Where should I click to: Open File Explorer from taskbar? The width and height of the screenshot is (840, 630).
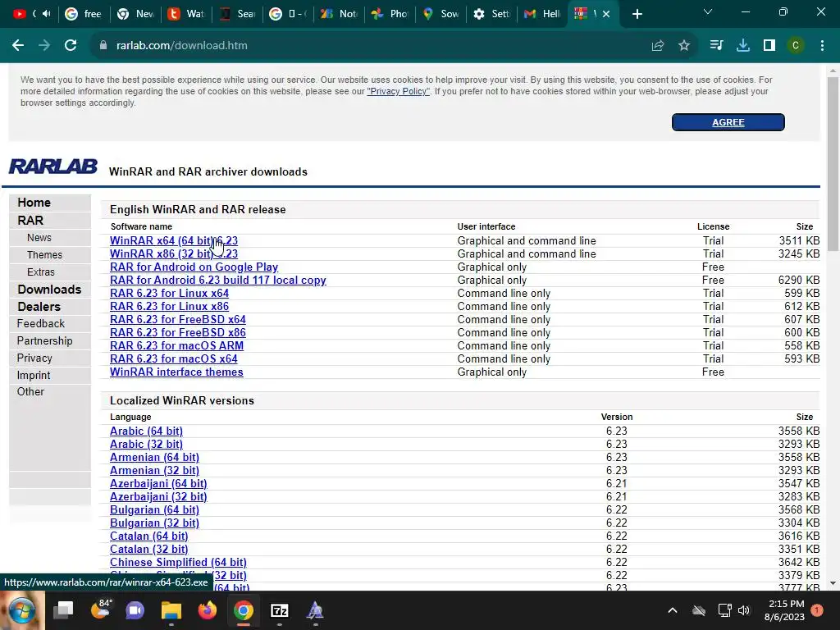171,610
